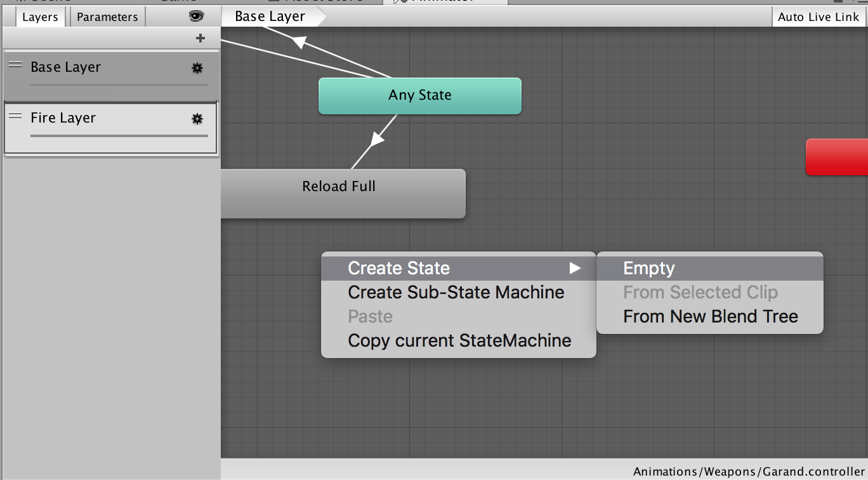Toggle the Auto Live Link button
The image size is (868, 480).
(x=818, y=17)
